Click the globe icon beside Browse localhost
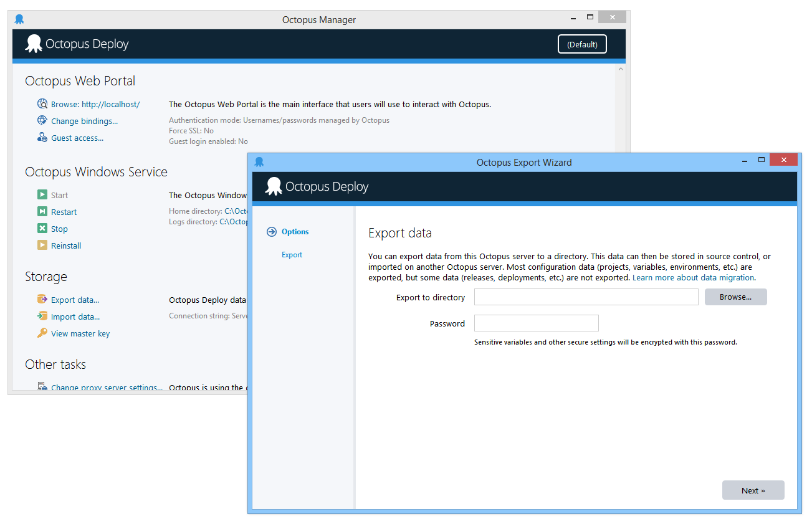Viewport: 812px width, 524px height. (41, 104)
